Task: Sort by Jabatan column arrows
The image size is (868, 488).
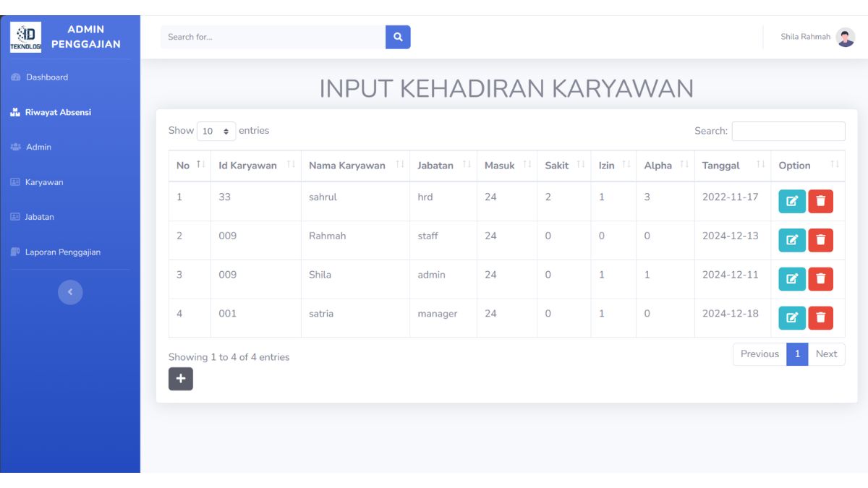Action: (467, 165)
